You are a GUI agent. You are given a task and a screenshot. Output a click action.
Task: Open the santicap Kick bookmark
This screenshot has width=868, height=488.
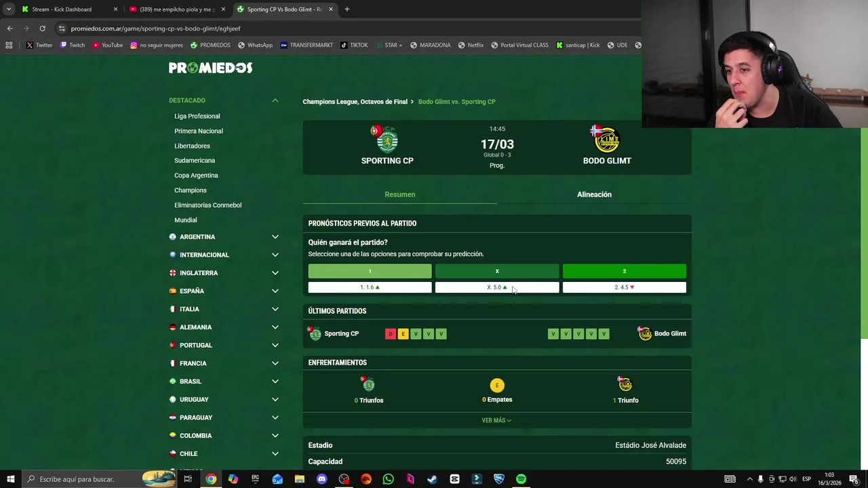tap(578, 45)
